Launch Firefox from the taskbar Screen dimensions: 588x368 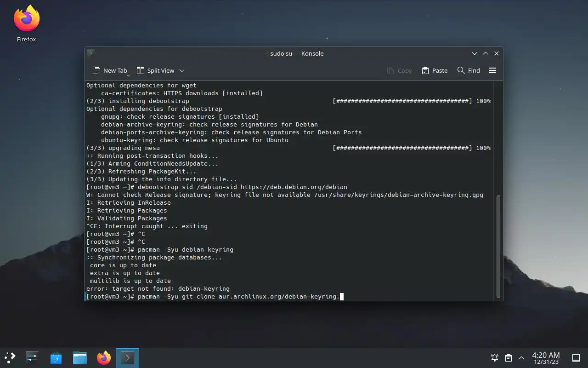(104, 357)
